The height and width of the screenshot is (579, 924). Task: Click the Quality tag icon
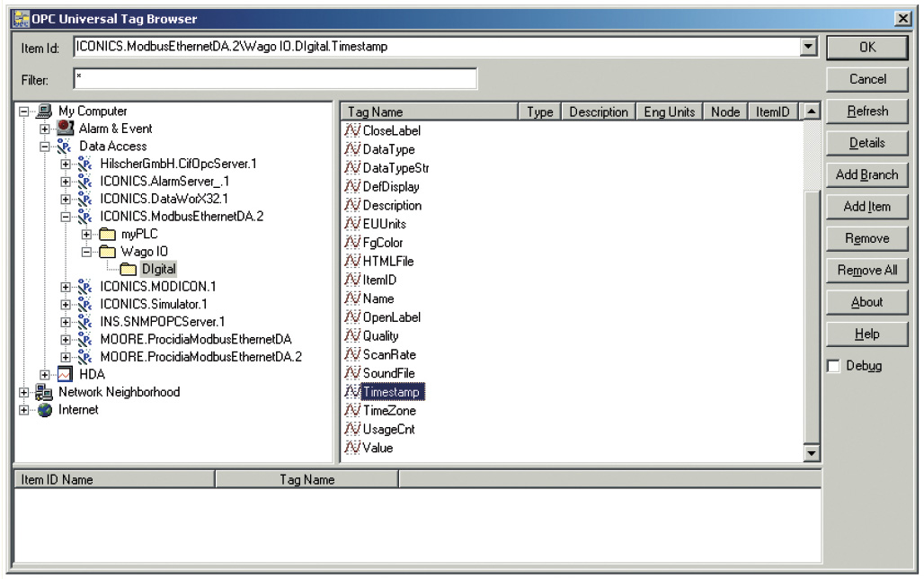tap(352, 335)
